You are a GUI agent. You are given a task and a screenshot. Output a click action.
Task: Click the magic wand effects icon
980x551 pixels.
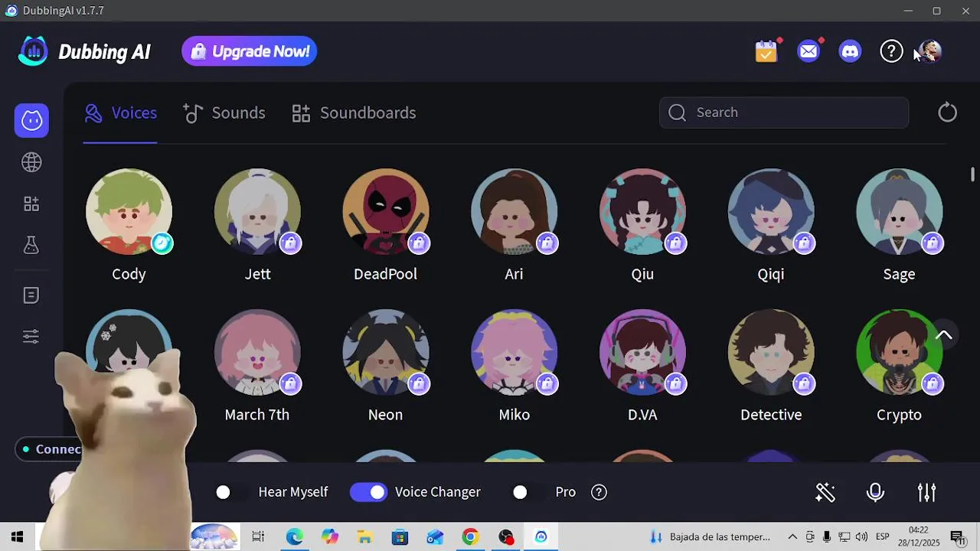[825, 492]
